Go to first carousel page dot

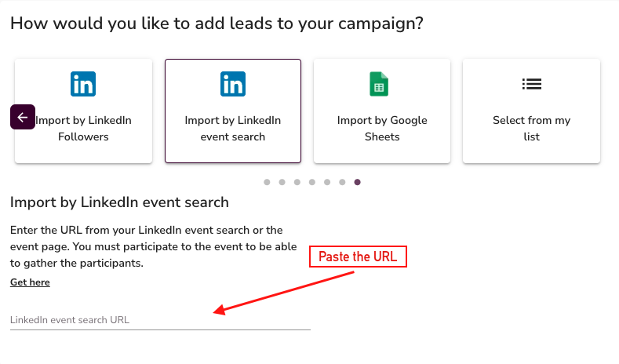(267, 182)
